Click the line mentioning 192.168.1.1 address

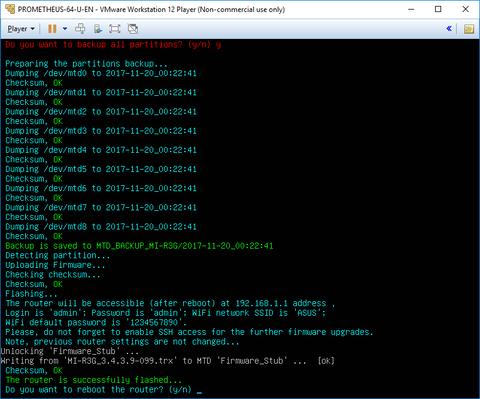pos(170,303)
